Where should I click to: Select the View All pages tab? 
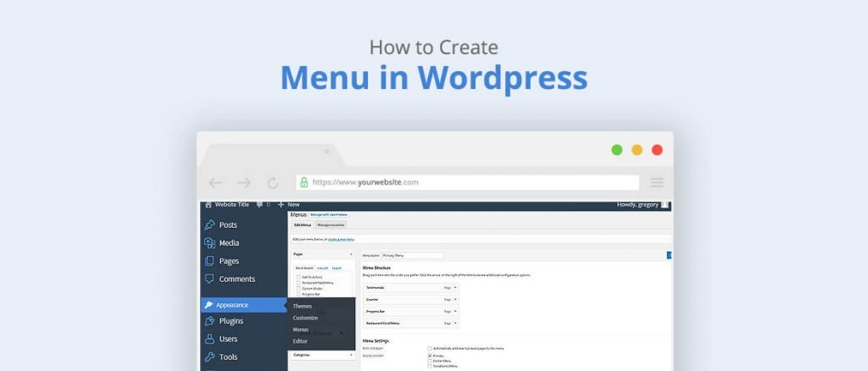coord(322,269)
